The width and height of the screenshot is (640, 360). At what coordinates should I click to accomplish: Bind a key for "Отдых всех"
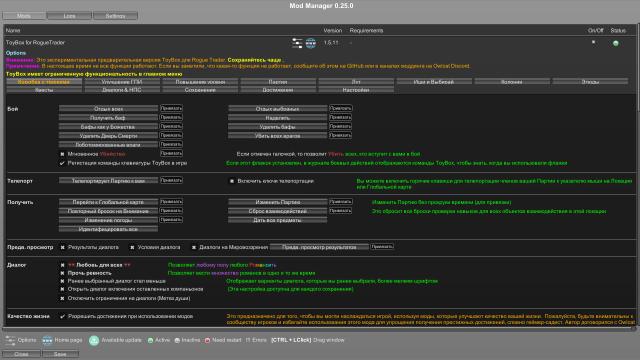click(x=171, y=108)
